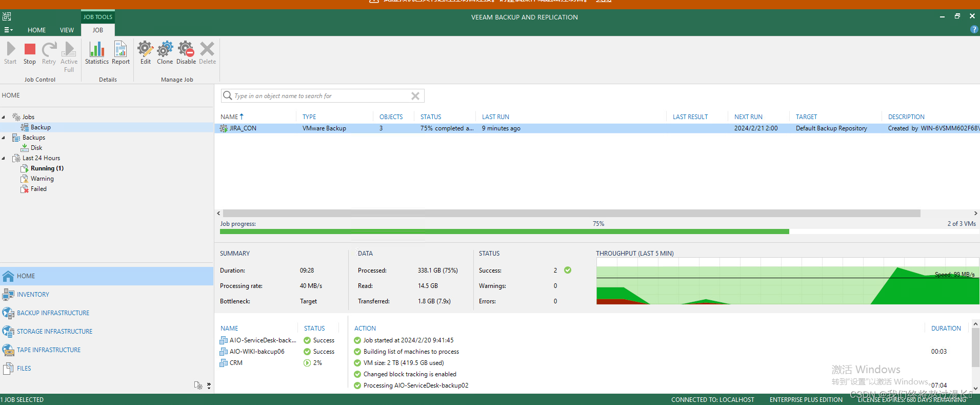980x405 pixels.
Task: Select Disk under Backups
Action: (x=36, y=148)
